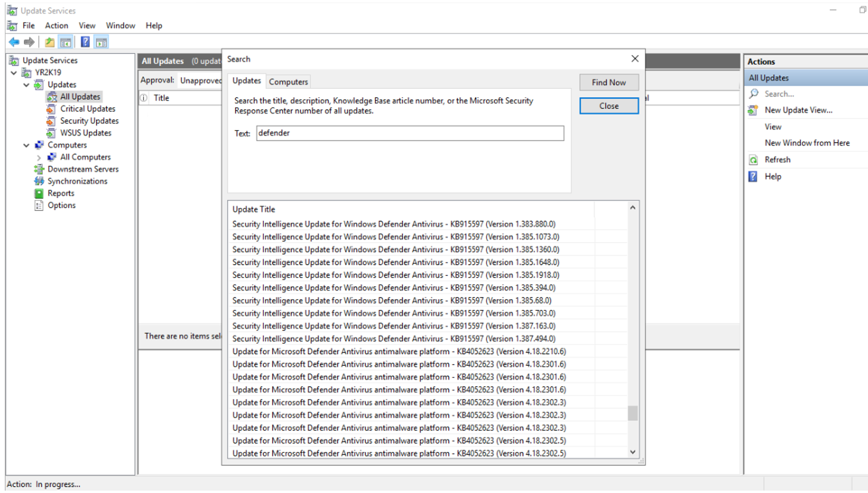
Task: Click the Back arrow toolbar icon
Action: [x=14, y=43]
